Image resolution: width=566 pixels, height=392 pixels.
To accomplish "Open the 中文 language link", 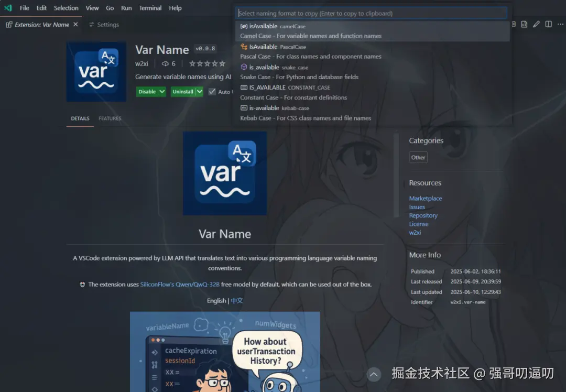I will pos(237,301).
